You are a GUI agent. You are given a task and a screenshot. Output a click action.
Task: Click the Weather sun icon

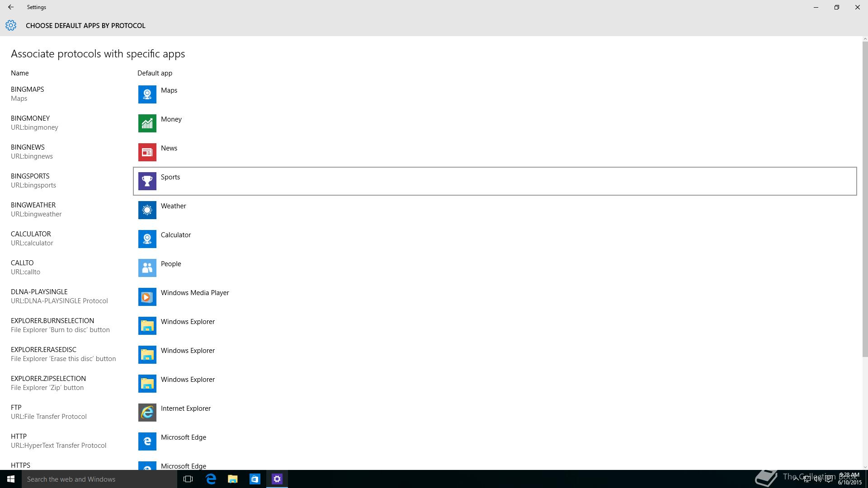click(147, 210)
